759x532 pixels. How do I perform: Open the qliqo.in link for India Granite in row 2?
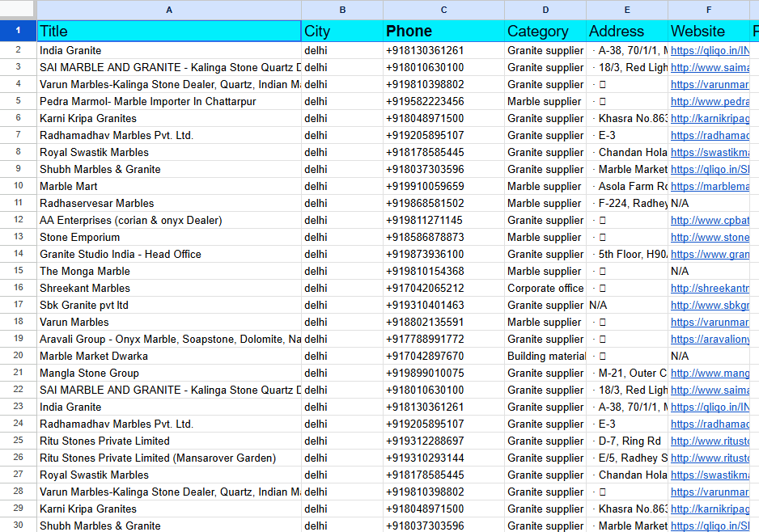[x=710, y=50]
